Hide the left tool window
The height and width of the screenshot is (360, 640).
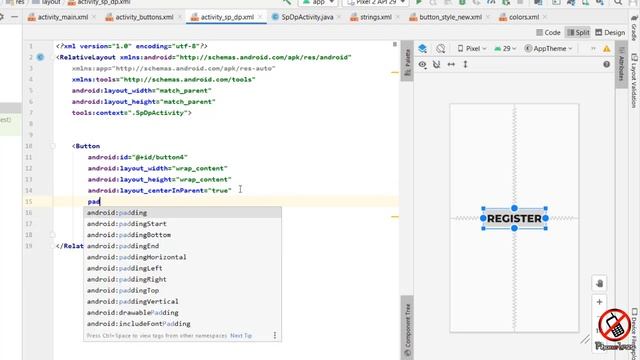click(15, 17)
